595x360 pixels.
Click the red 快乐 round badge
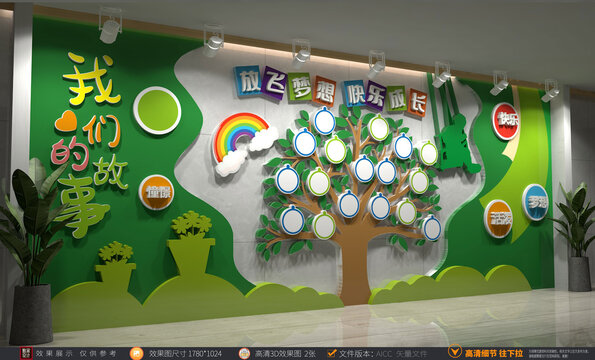(505, 121)
